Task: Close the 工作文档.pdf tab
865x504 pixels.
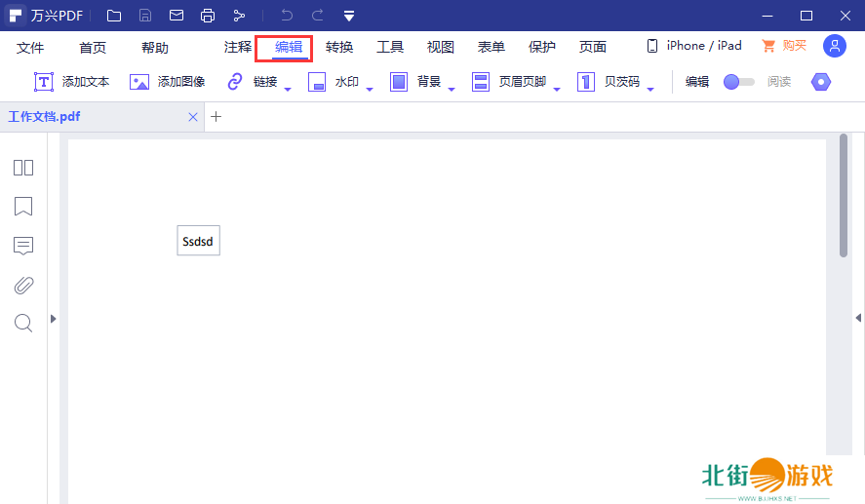Action: pyautogui.click(x=193, y=117)
